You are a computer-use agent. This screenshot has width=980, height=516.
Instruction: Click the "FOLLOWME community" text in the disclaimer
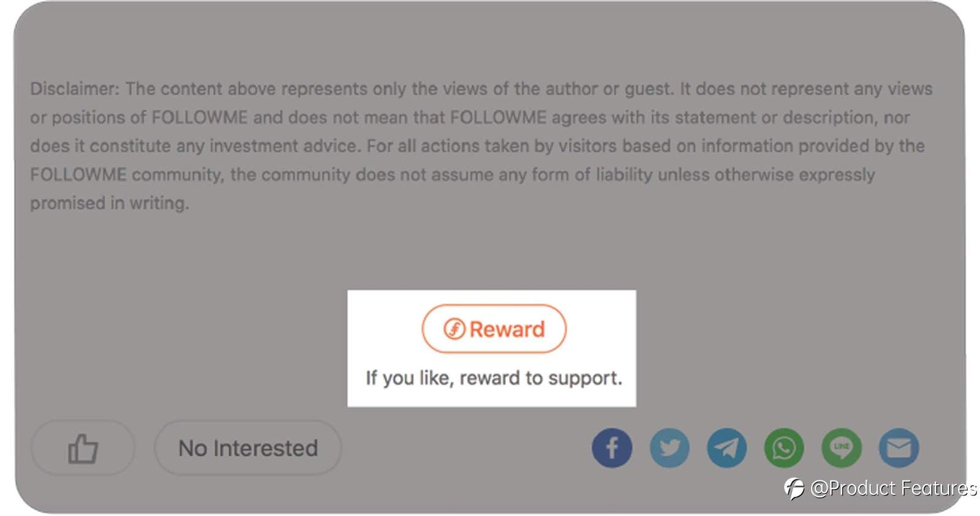click(x=126, y=174)
